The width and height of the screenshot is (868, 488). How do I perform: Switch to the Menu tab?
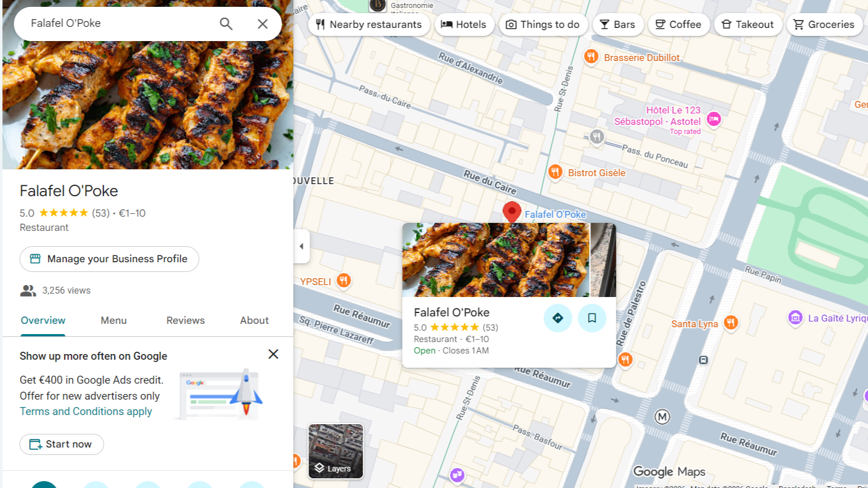(x=113, y=320)
